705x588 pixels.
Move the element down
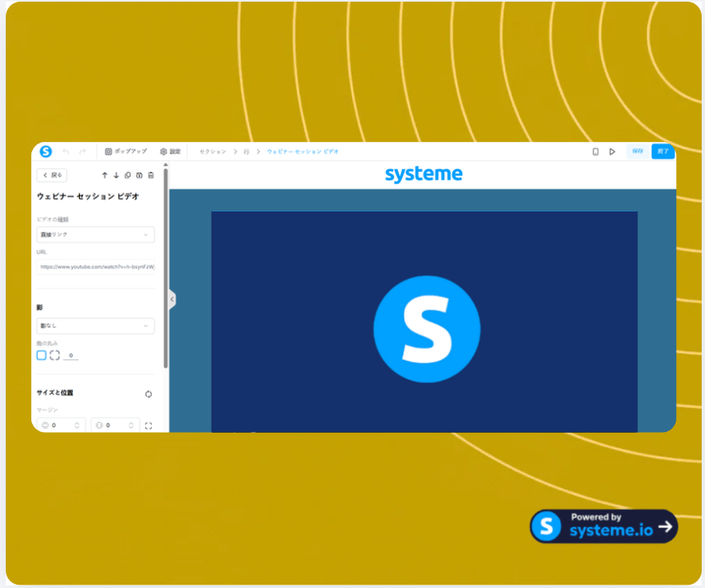coord(116,175)
